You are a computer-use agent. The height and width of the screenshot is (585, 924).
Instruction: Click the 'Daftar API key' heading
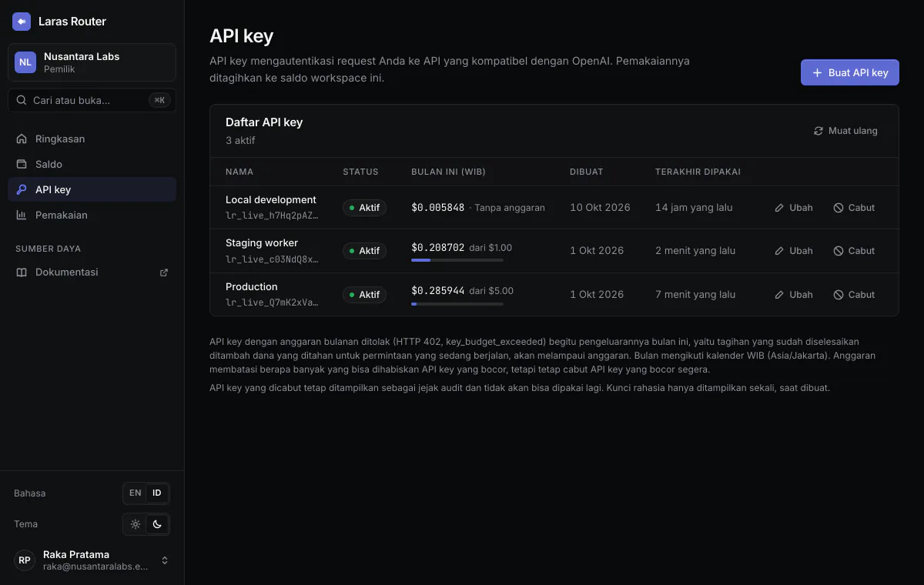264,122
